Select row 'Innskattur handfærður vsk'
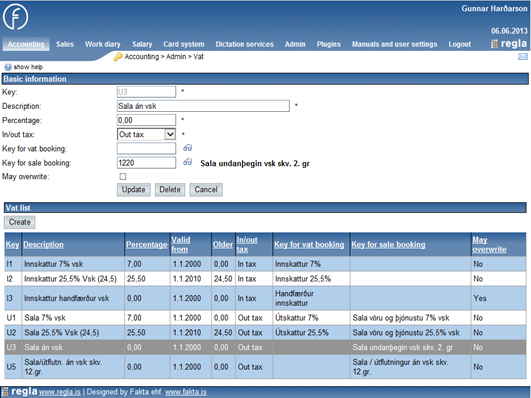Screen dimensions: 531x398 265,298
